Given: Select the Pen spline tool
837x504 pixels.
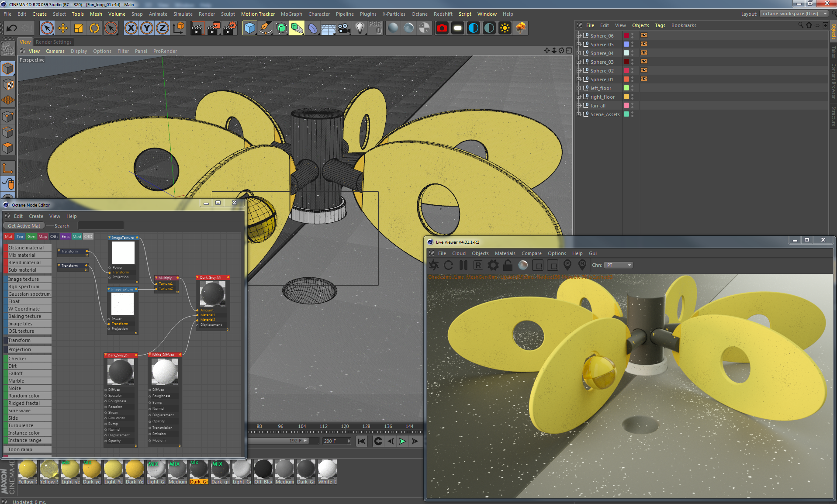Looking at the screenshot, I should point(266,28).
